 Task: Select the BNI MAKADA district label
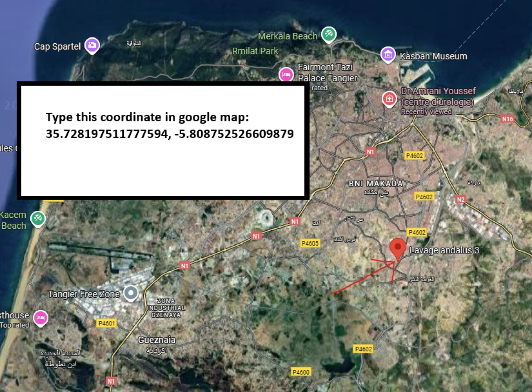[376, 183]
